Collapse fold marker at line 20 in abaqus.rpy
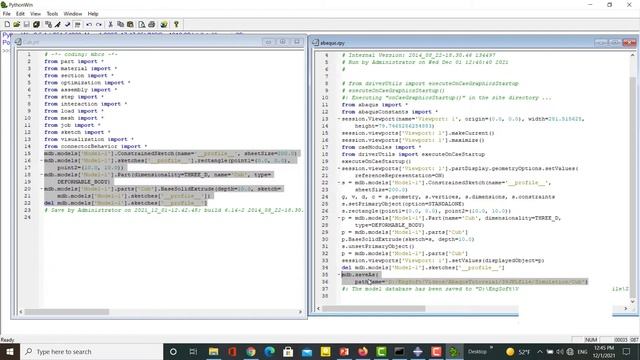 [339, 168]
